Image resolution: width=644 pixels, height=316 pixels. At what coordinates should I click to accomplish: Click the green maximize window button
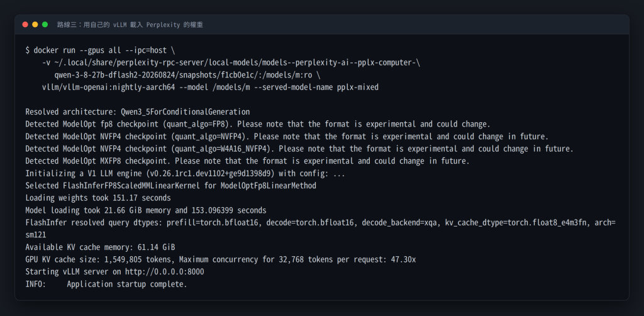45,25
